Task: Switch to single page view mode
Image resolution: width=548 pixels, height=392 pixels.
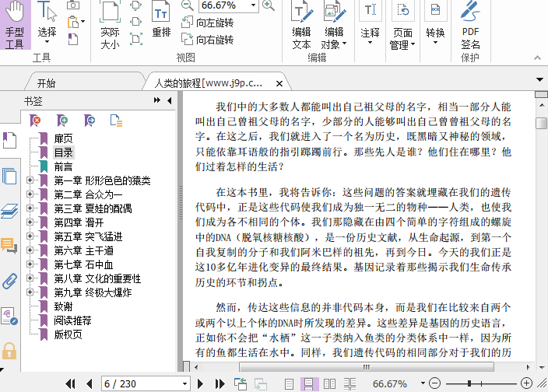Action: pyautogui.click(x=289, y=384)
